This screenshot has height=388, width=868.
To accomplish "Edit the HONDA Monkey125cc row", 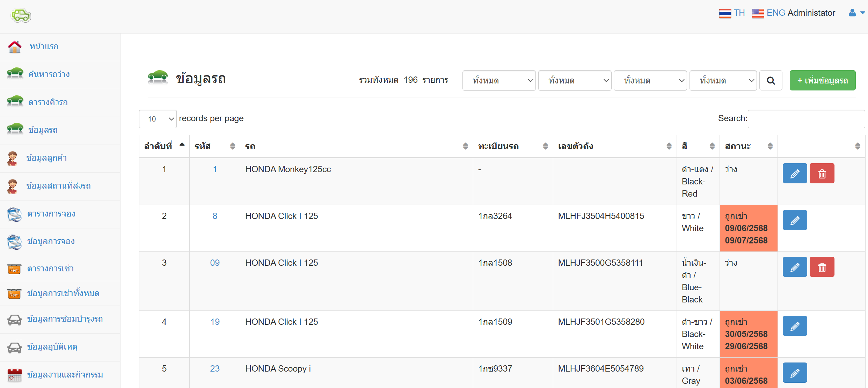I will tap(795, 173).
